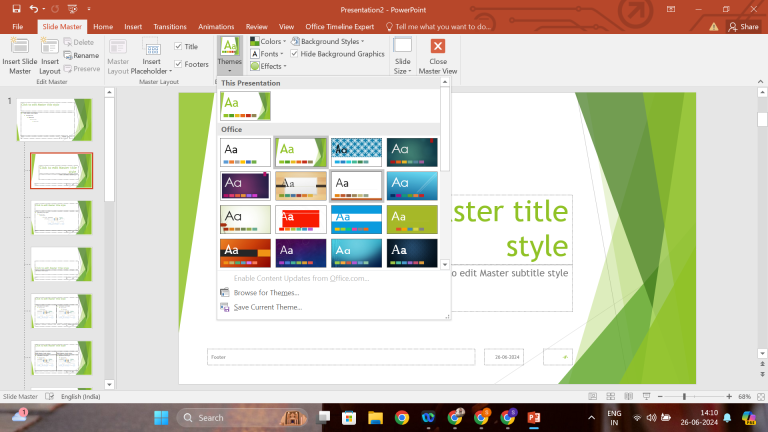This screenshot has width=768, height=432.
Task: Start Slide Show from status bar
Action: click(x=647, y=396)
